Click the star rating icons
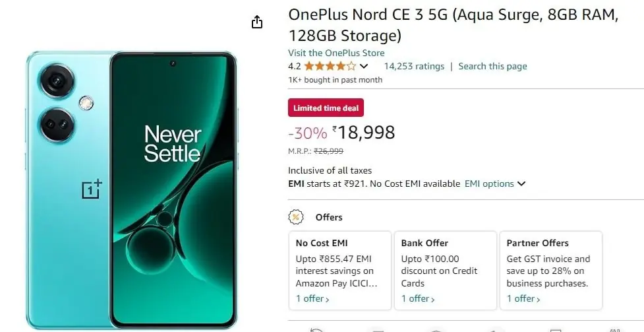This screenshot has width=644, height=332. coord(330,66)
